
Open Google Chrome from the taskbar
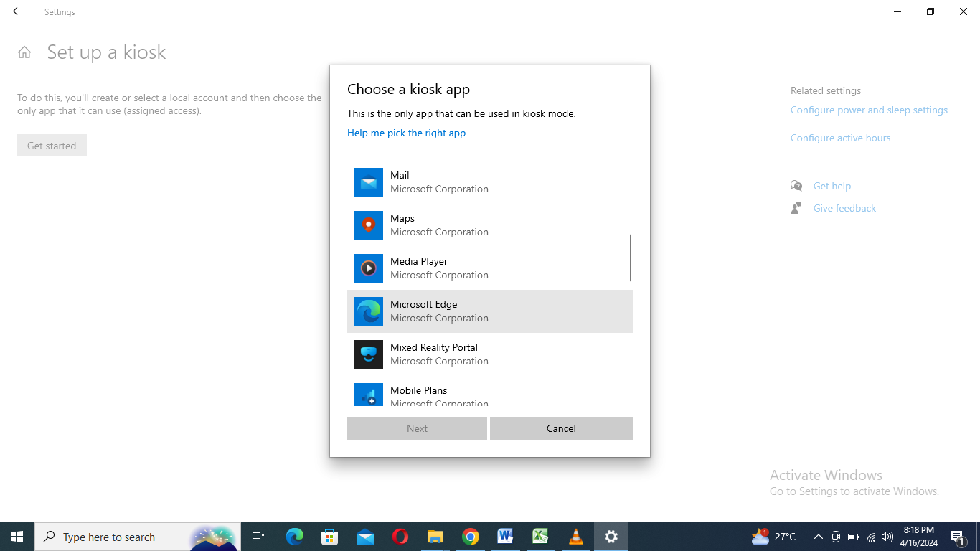click(470, 536)
